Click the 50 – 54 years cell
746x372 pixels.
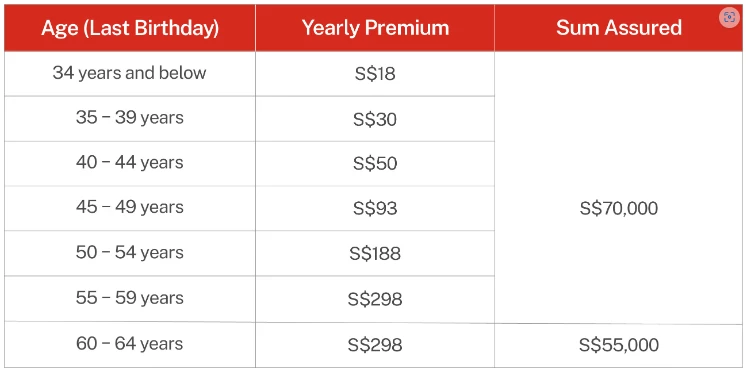[129, 253]
